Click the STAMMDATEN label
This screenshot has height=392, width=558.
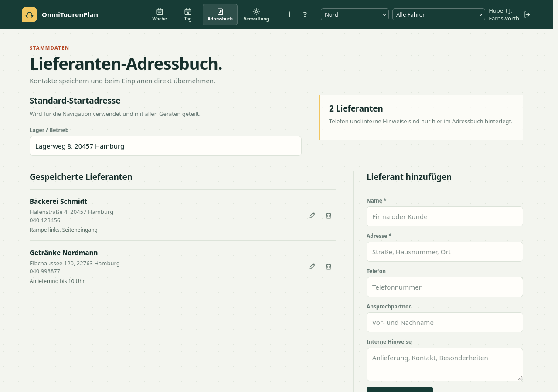(x=49, y=48)
